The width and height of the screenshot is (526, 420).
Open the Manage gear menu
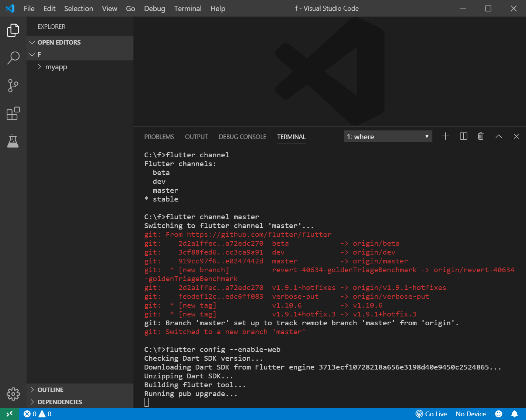click(x=13, y=394)
